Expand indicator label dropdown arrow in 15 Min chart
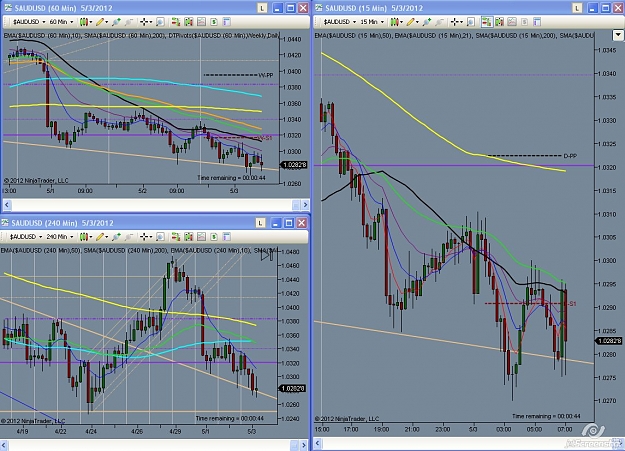The image size is (625, 451). (x=618, y=35)
